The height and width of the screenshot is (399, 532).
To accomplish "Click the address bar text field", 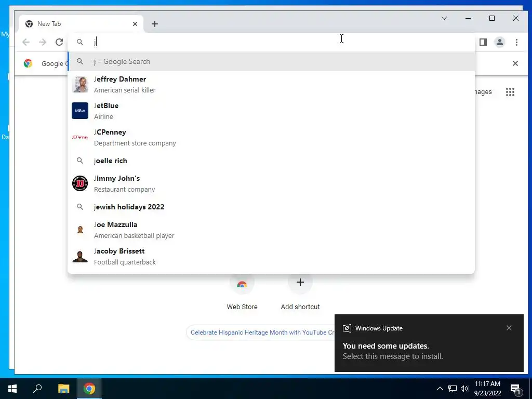I will (271, 42).
